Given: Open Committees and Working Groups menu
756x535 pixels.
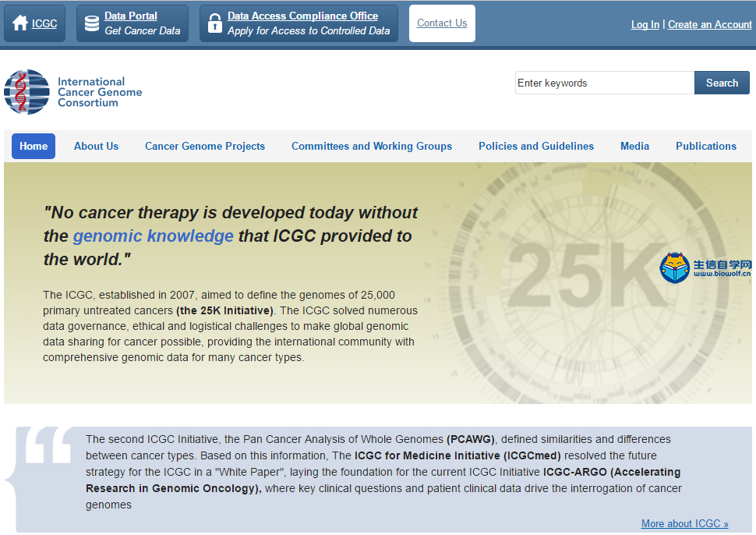Looking at the screenshot, I should (372, 146).
